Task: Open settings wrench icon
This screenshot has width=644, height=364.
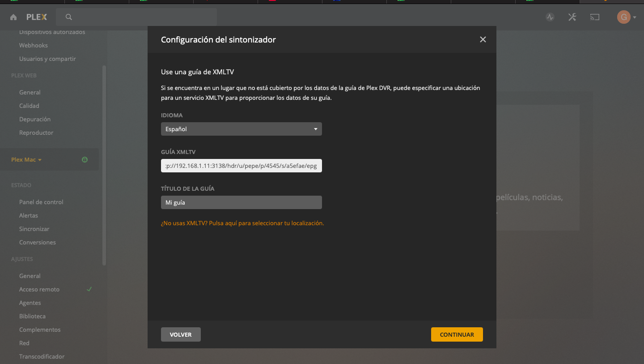Action: coord(572,17)
